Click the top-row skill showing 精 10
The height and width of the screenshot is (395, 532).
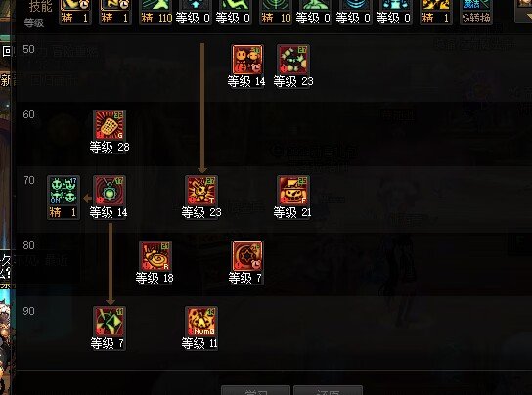[x=276, y=10]
